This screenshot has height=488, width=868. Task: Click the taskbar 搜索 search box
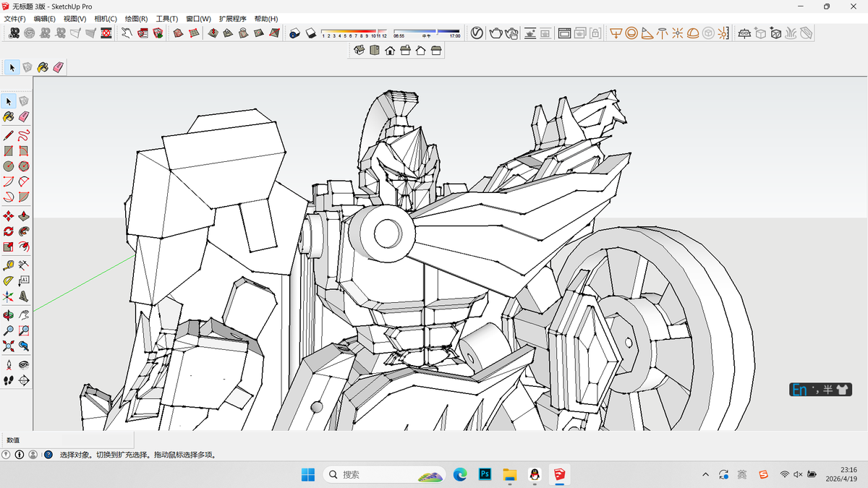pyautogui.click(x=386, y=474)
